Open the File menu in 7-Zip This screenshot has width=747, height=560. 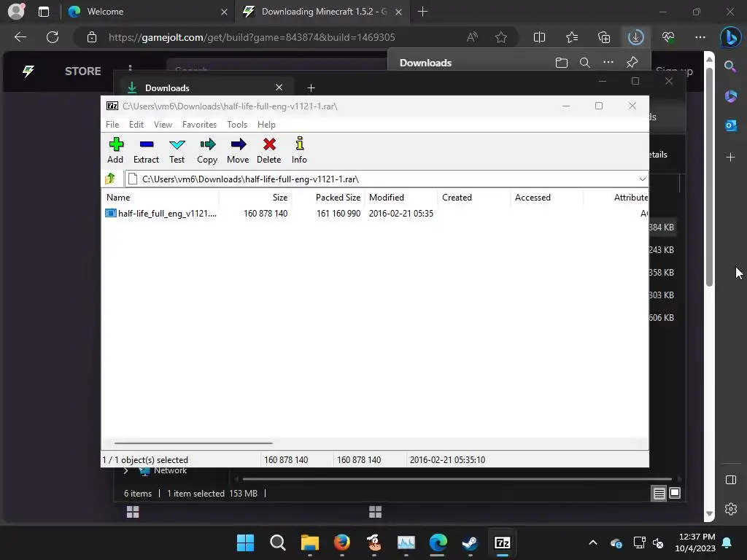click(112, 124)
